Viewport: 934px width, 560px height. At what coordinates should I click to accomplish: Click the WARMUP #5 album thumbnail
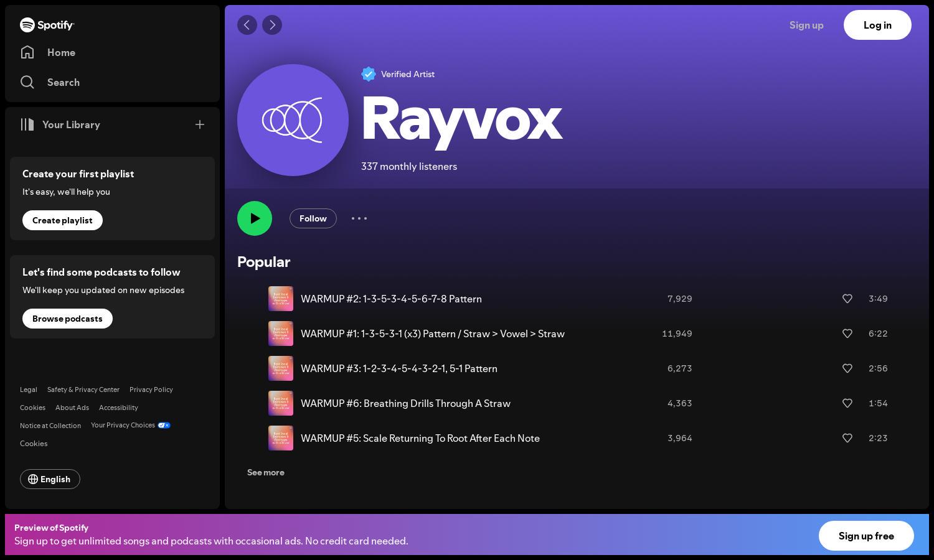tap(281, 438)
